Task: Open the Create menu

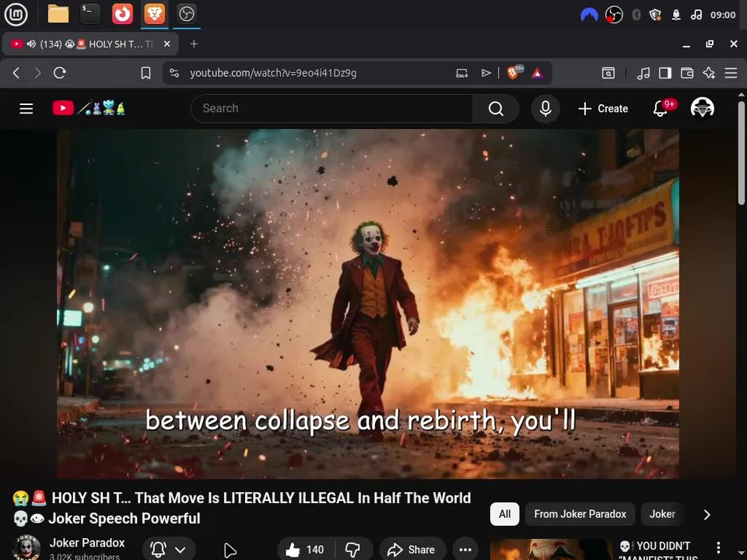Action: (x=603, y=109)
